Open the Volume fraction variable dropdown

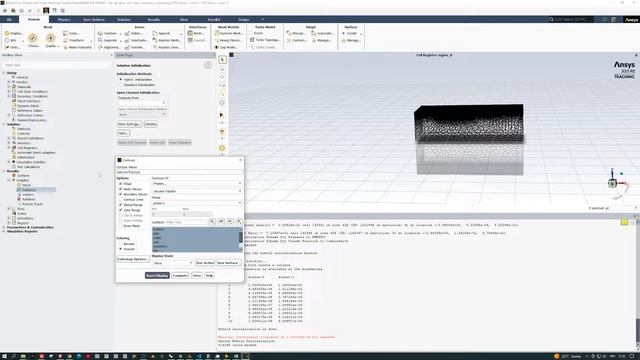(197, 191)
